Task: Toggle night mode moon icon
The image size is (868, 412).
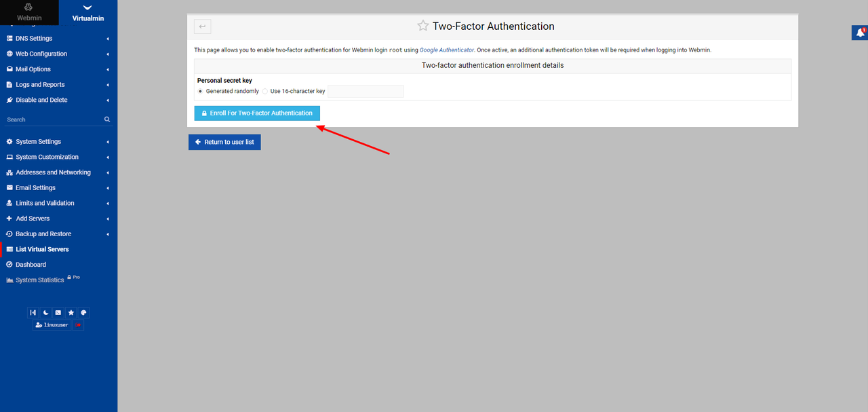Action: click(x=45, y=313)
